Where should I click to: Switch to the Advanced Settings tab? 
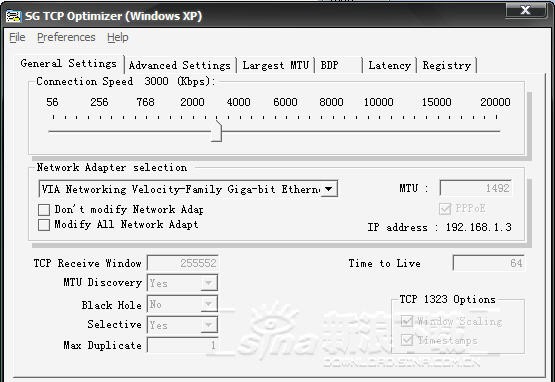pyautogui.click(x=180, y=65)
